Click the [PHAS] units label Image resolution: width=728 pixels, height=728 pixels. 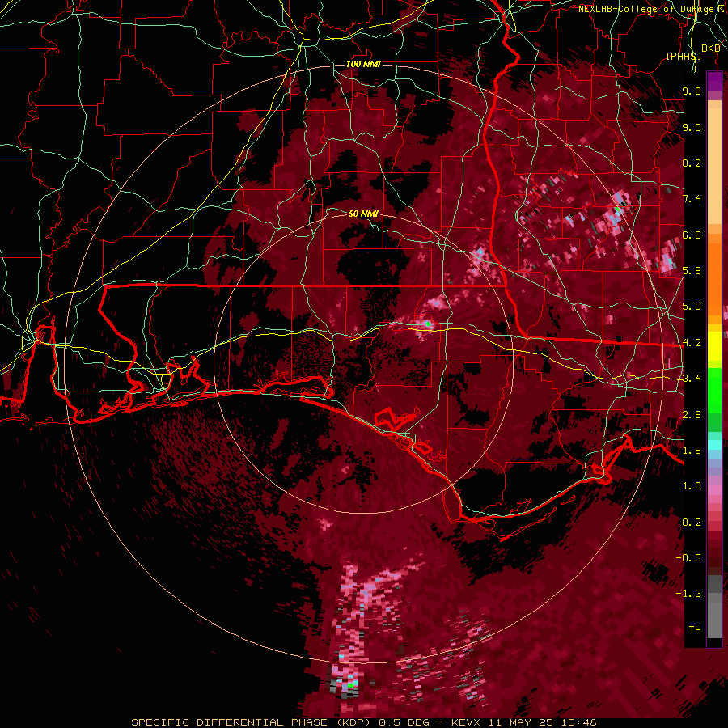coord(684,56)
